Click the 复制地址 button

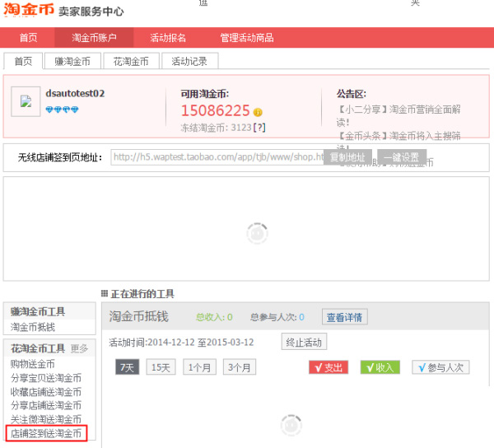coord(347,157)
